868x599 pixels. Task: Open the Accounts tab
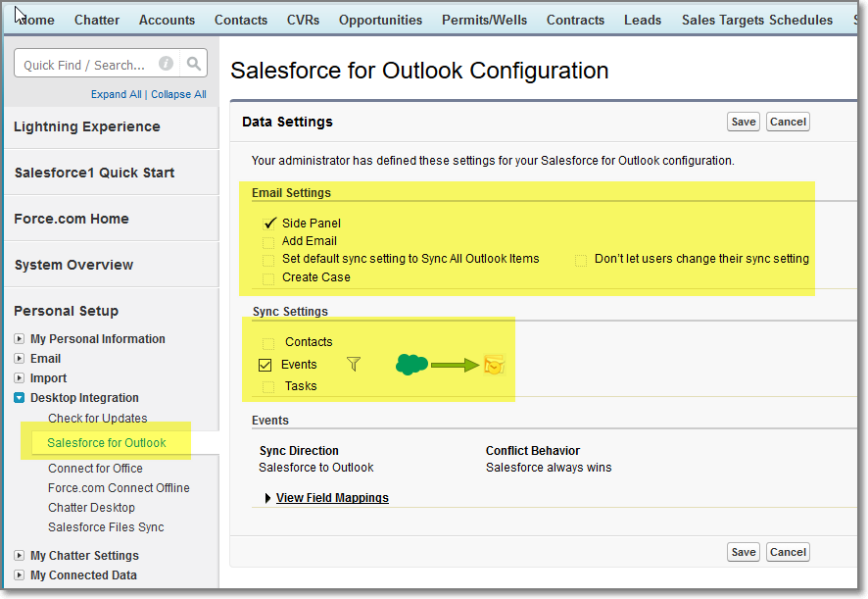pyautogui.click(x=167, y=20)
